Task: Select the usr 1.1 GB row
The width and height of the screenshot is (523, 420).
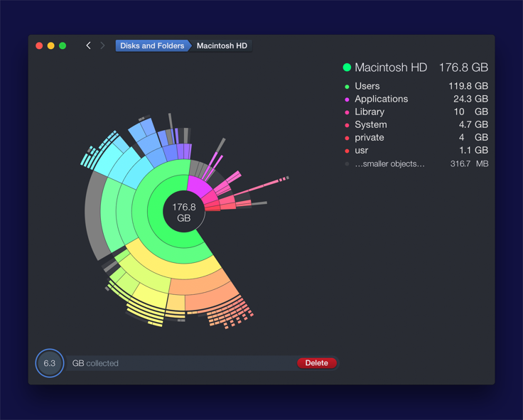Action: pyautogui.click(x=416, y=151)
